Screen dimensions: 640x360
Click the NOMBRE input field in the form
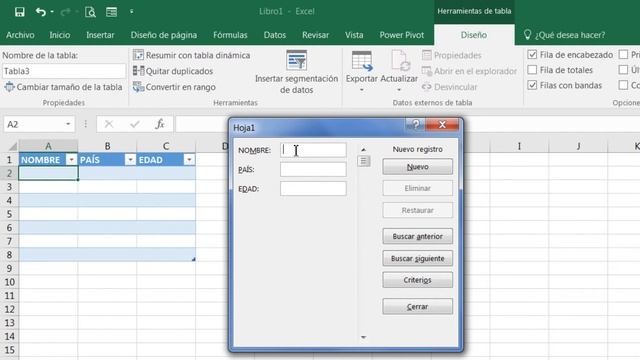pos(313,150)
